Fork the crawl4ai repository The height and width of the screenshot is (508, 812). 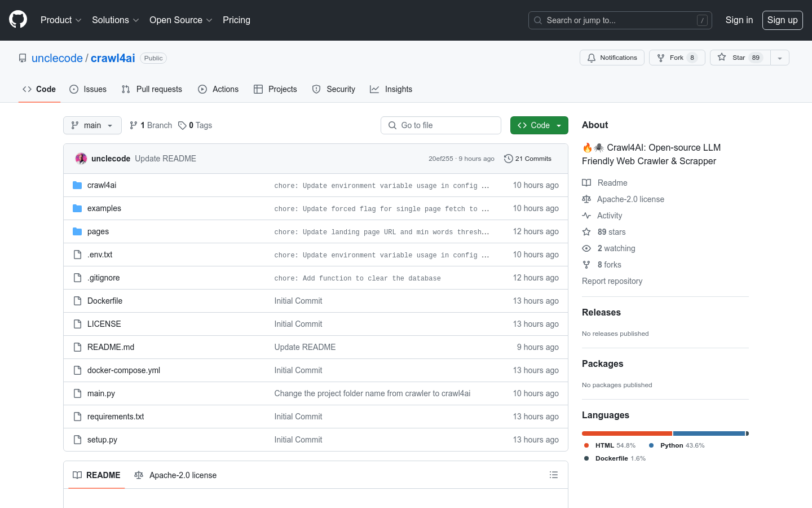pos(677,58)
